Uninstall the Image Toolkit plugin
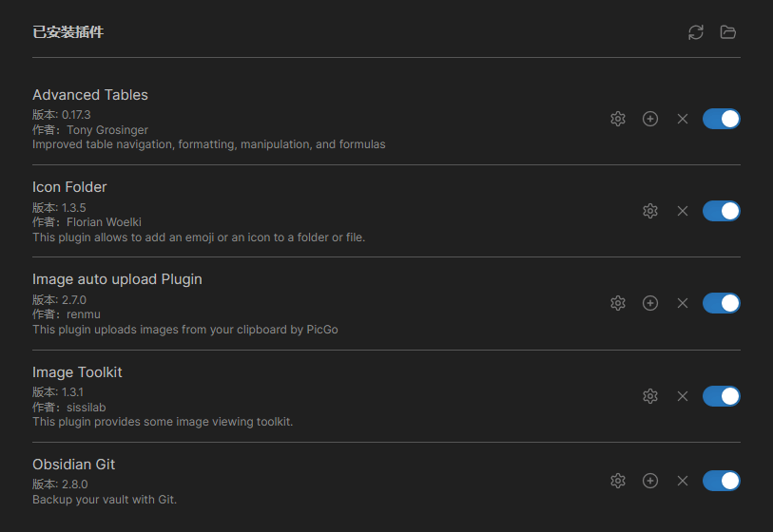Screen dimensions: 773x532 683,396
